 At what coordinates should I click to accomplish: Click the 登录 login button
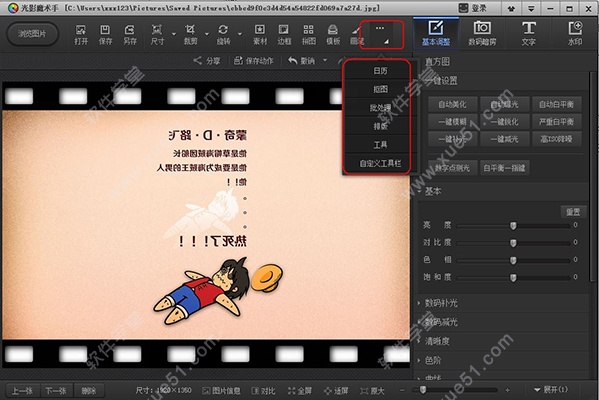pos(473,8)
